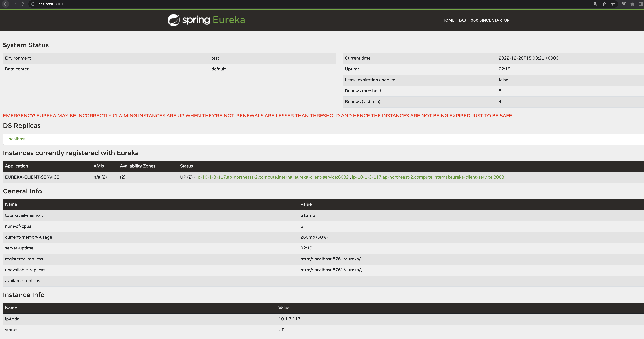Image resolution: width=644 pixels, height=339 pixels.
Task: Open the localhost DS replica link
Action: click(x=16, y=139)
